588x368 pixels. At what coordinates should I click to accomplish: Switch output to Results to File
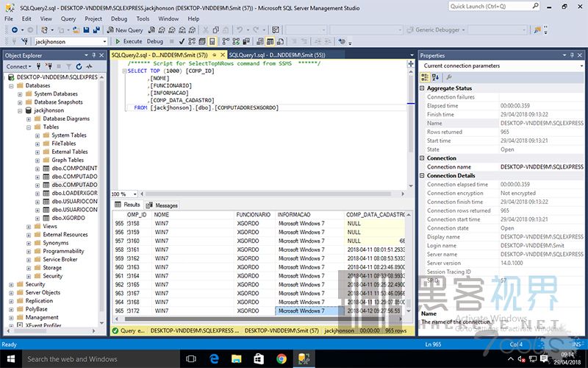tap(280, 41)
